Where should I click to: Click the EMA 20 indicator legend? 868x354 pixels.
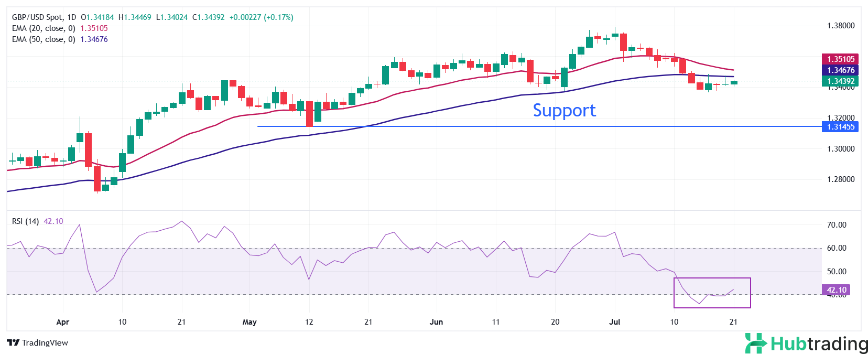pos(44,28)
